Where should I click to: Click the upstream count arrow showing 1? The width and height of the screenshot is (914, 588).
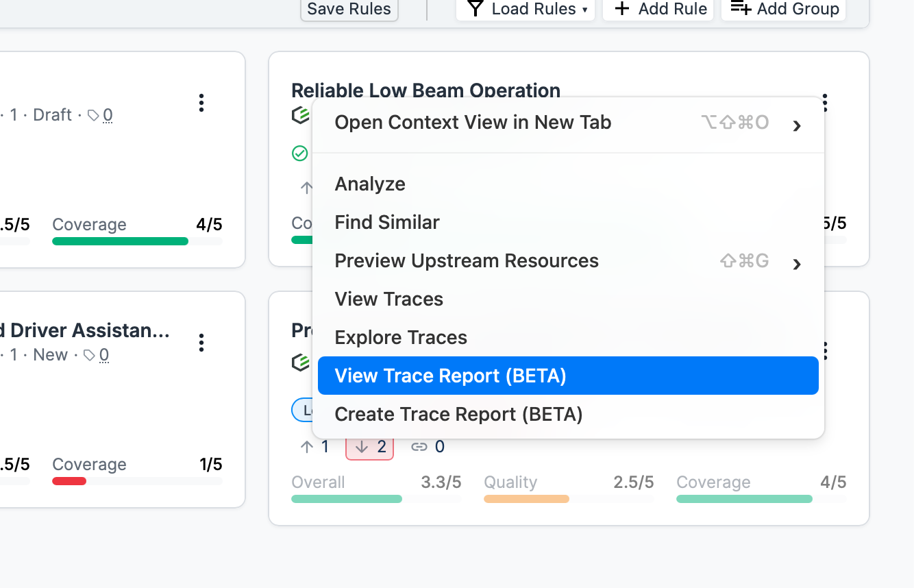(314, 448)
